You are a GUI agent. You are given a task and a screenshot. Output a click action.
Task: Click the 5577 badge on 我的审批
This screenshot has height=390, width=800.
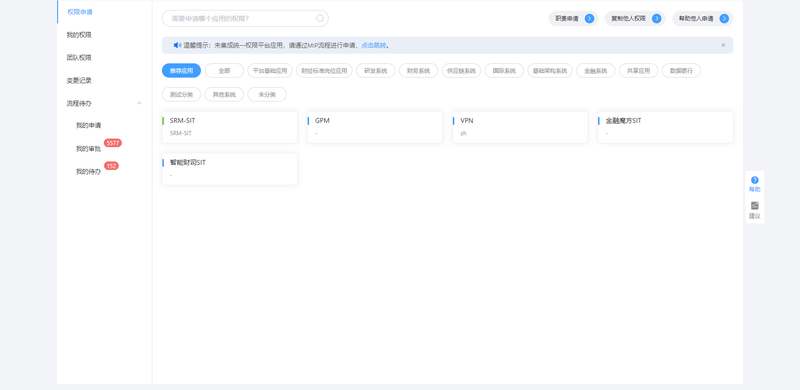113,143
